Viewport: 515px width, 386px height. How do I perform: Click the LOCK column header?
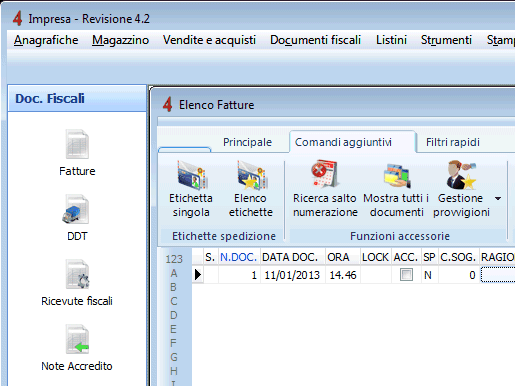[x=375, y=257]
